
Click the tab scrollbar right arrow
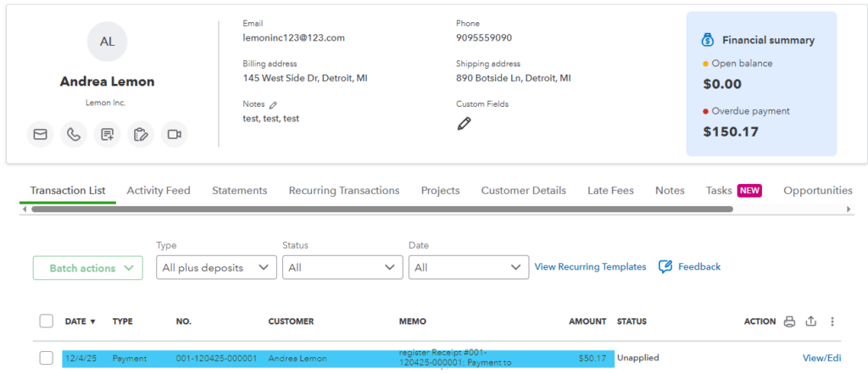tap(849, 209)
